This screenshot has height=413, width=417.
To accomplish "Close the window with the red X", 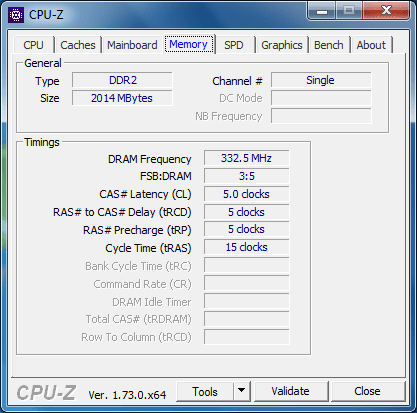I will point(386,11).
